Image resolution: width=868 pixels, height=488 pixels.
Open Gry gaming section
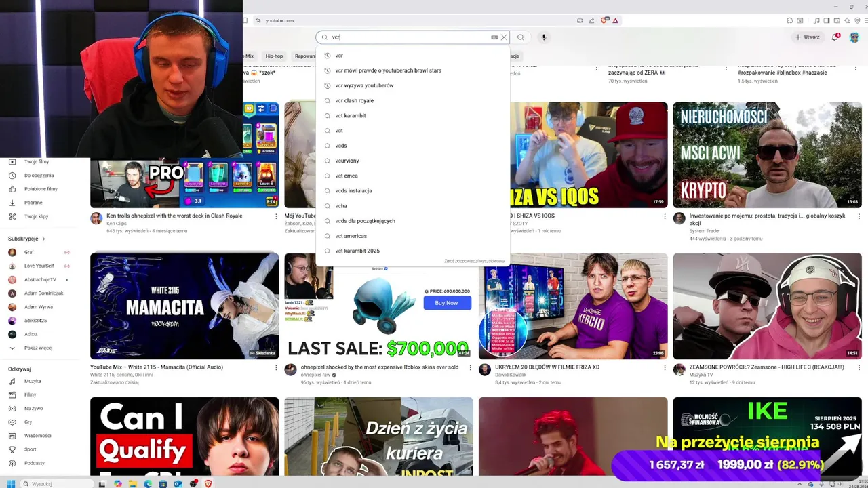pos(28,422)
